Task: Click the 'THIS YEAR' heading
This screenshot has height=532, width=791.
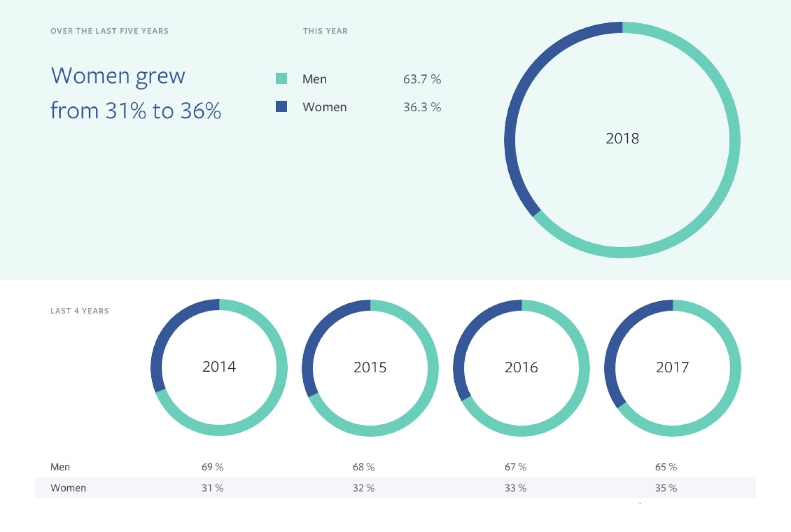Action: click(325, 31)
